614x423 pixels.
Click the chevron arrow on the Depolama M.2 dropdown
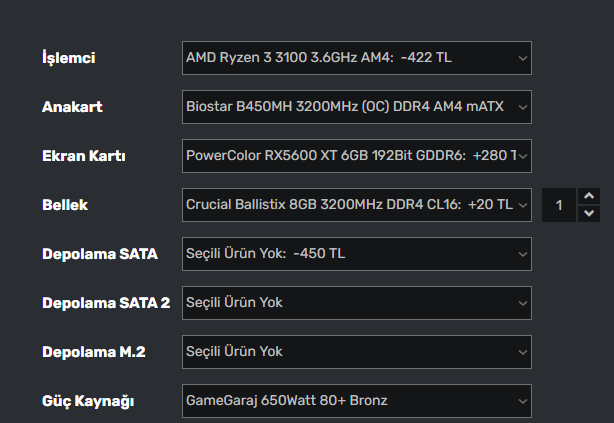(522, 352)
